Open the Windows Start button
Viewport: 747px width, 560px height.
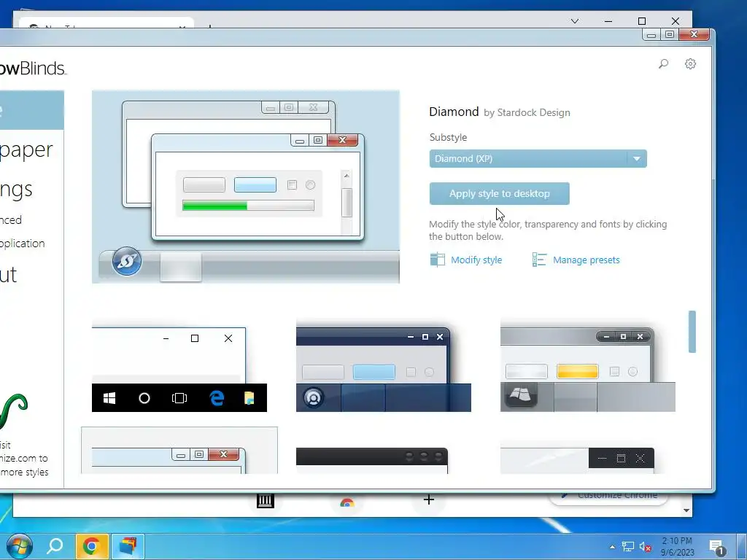(19, 545)
